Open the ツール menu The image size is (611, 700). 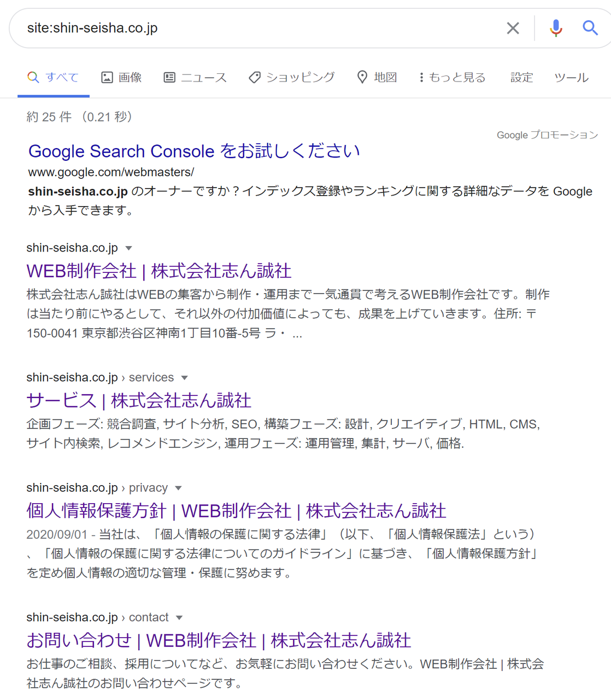[x=571, y=78]
